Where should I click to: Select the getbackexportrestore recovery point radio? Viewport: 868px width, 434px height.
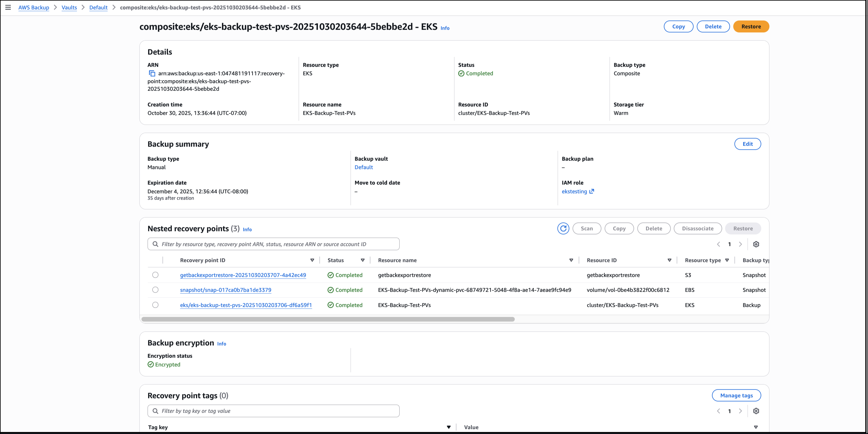pos(155,275)
